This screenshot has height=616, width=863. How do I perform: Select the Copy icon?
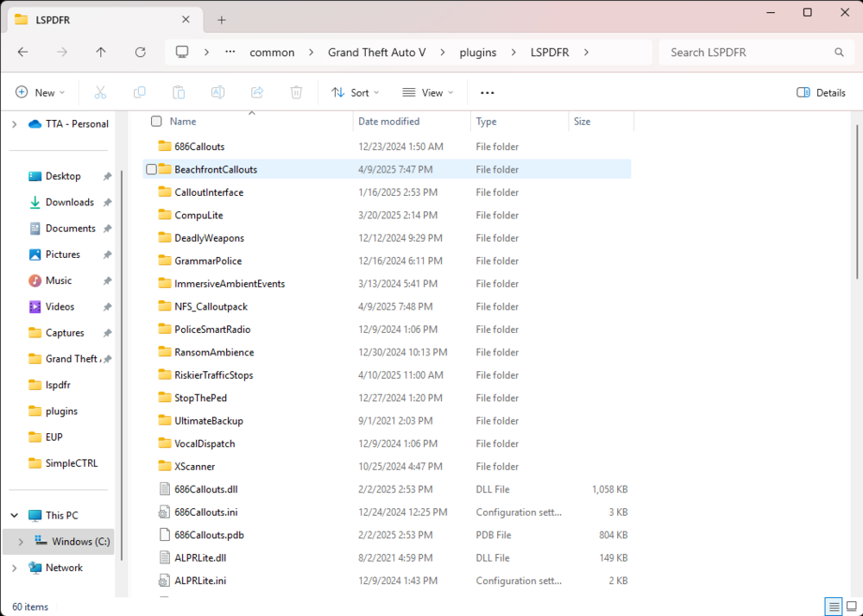point(139,92)
